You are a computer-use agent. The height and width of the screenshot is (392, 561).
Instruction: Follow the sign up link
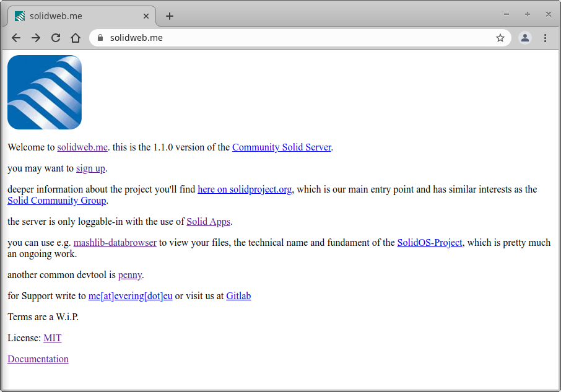pos(90,168)
